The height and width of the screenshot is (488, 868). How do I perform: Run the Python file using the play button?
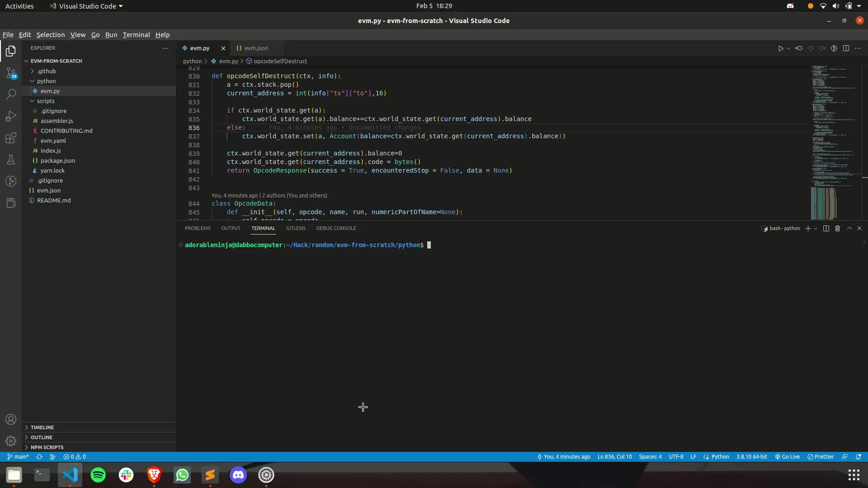[x=781, y=48]
